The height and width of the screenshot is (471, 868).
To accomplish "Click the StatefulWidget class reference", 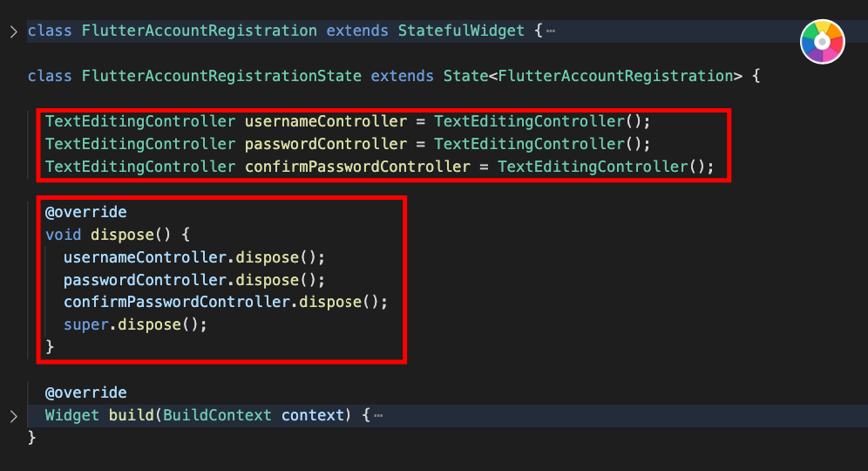I will tap(461, 31).
